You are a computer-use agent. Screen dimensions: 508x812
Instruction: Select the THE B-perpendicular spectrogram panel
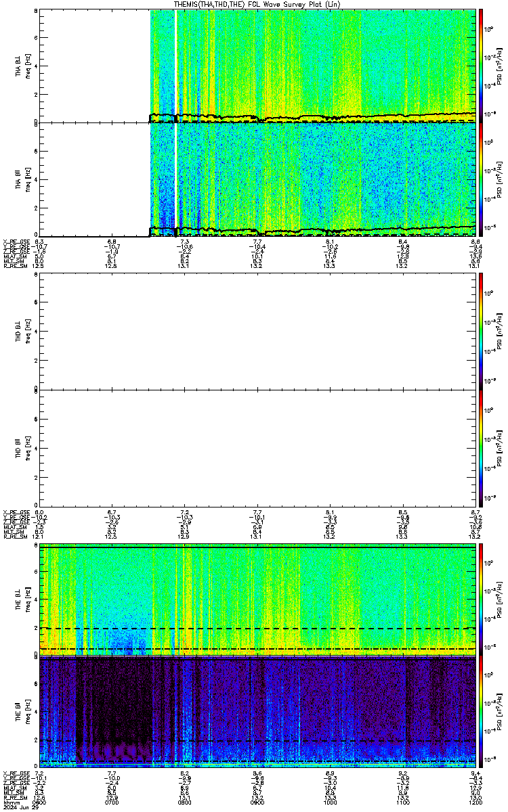click(x=258, y=600)
